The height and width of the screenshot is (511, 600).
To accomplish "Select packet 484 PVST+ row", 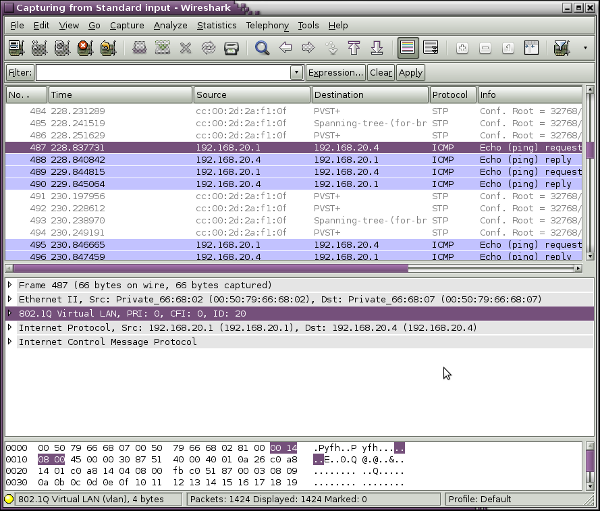I will (x=294, y=111).
